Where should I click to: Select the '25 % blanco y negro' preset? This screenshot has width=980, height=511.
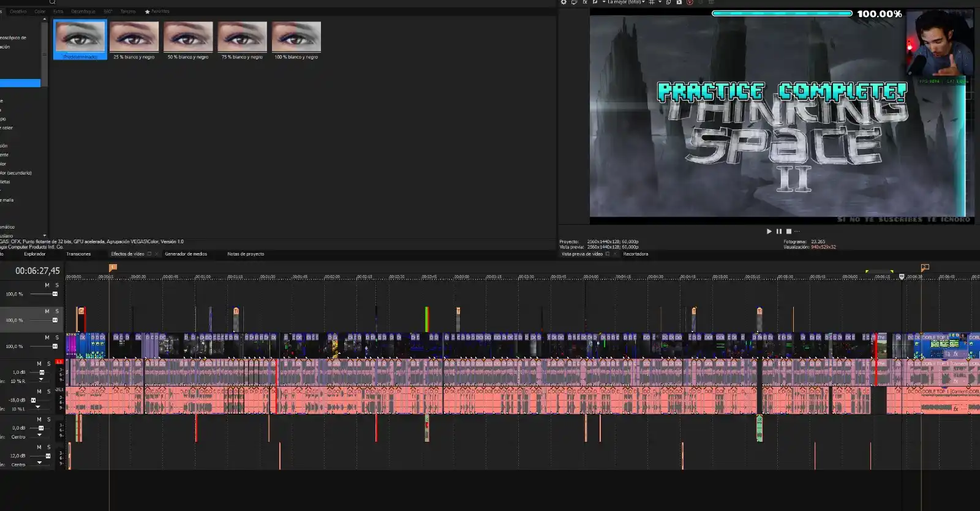[134, 40]
